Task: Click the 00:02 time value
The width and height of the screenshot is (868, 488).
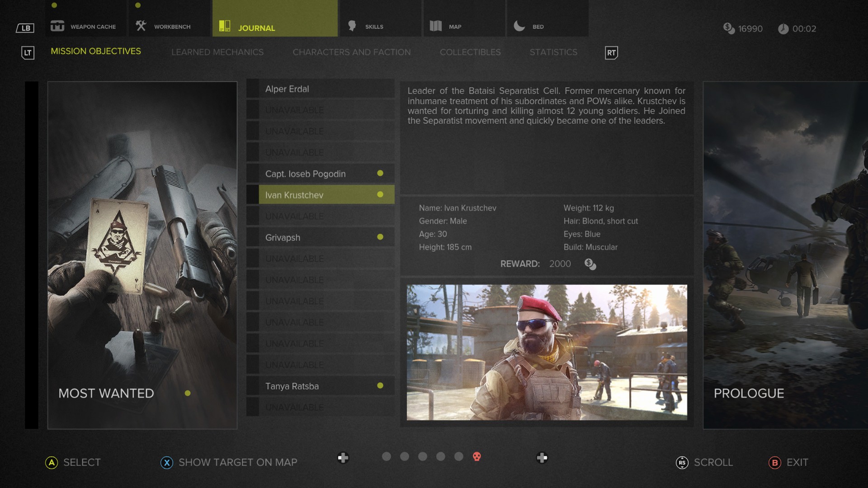Action: 804,29
